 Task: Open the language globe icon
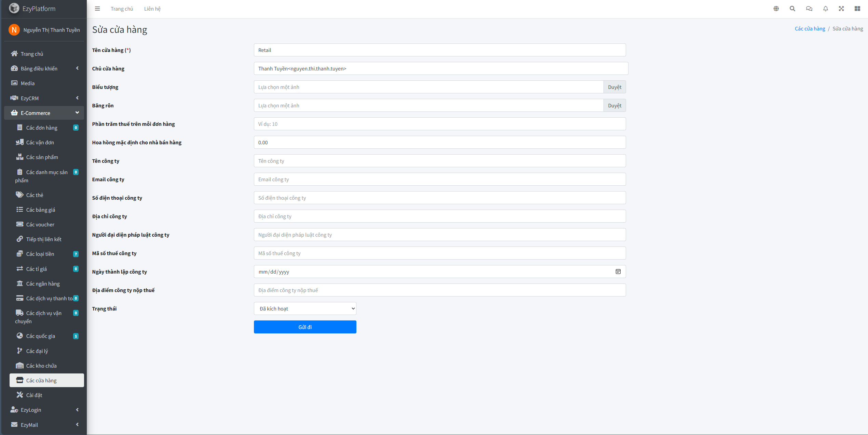click(776, 9)
